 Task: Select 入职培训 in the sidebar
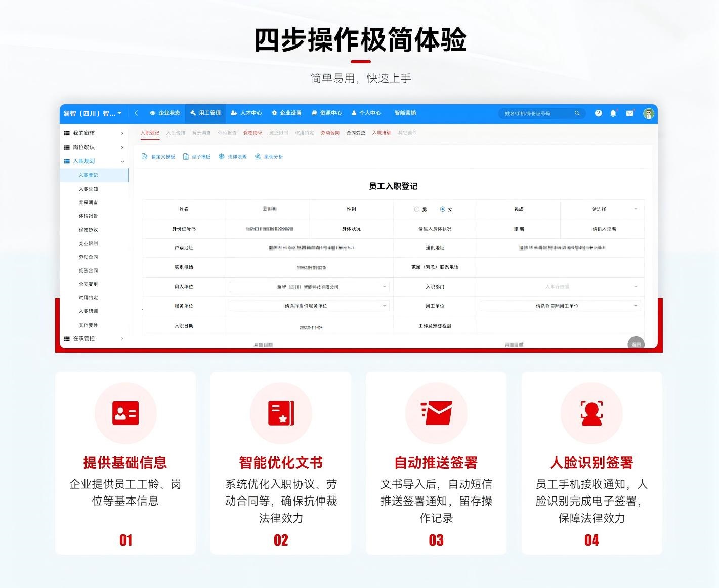[88, 311]
